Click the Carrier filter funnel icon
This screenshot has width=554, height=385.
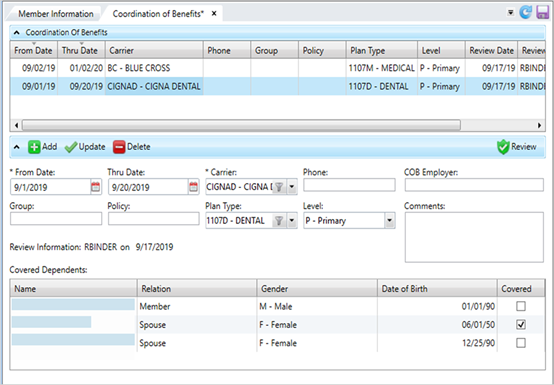(279, 187)
